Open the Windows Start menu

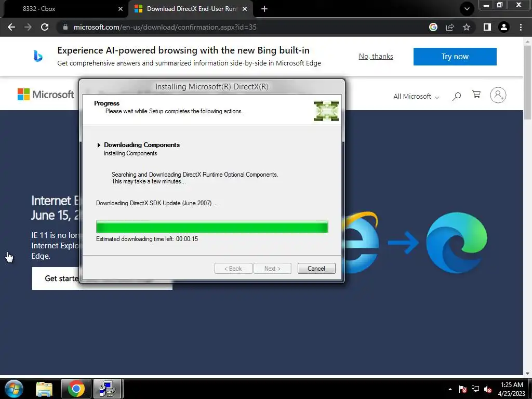pyautogui.click(x=14, y=389)
